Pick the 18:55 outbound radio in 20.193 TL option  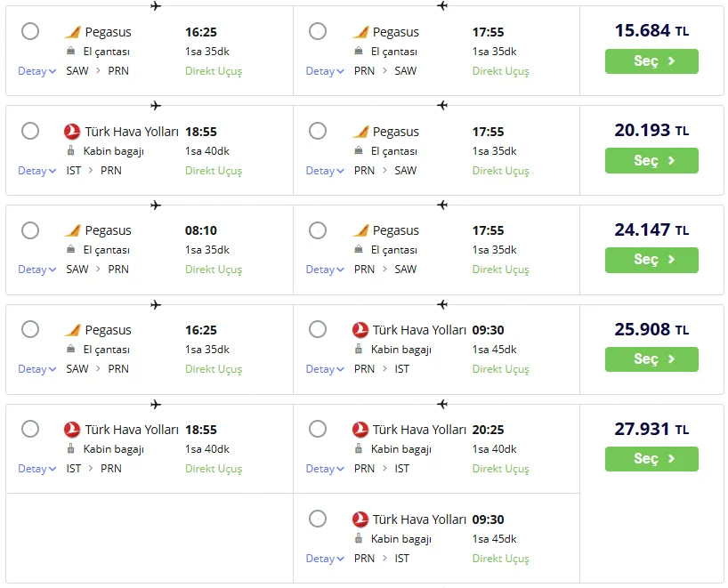(x=30, y=131)
